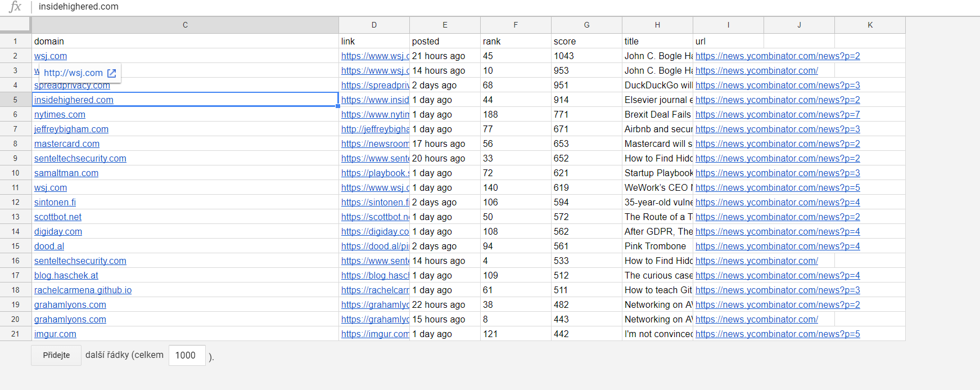Select the 'Brexit Deal Fails' title cell
This screenshot has height=390, width=980.
click(657, 114)
